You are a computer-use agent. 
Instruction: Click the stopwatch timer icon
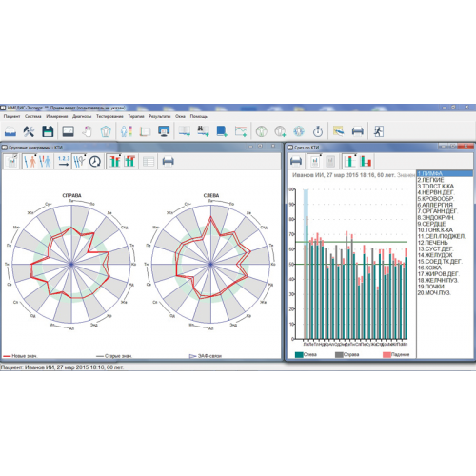pos(318,131)
